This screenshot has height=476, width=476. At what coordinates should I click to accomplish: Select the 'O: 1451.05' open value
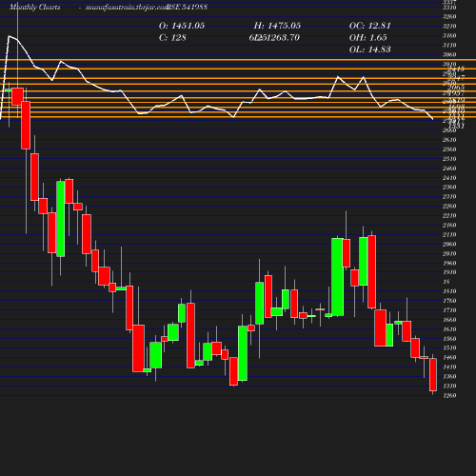pyautogui.click(x=182, y=26)
